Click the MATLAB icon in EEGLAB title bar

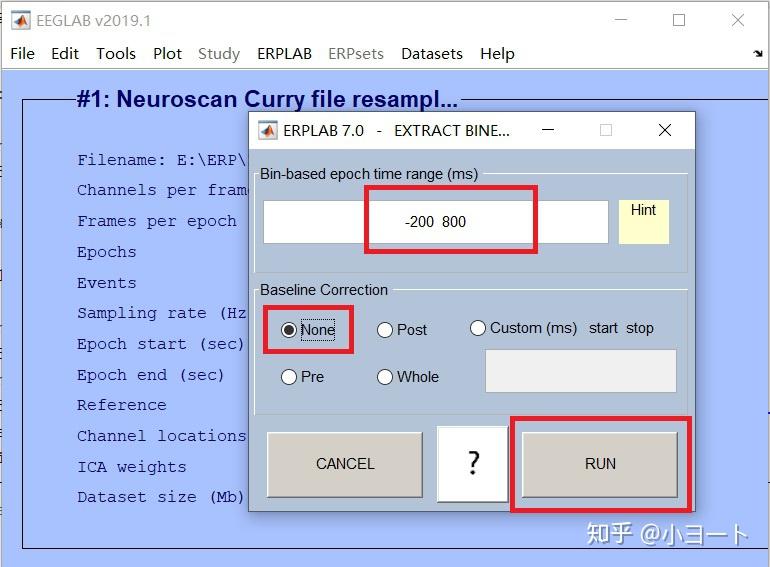click(x=21, y=20)
